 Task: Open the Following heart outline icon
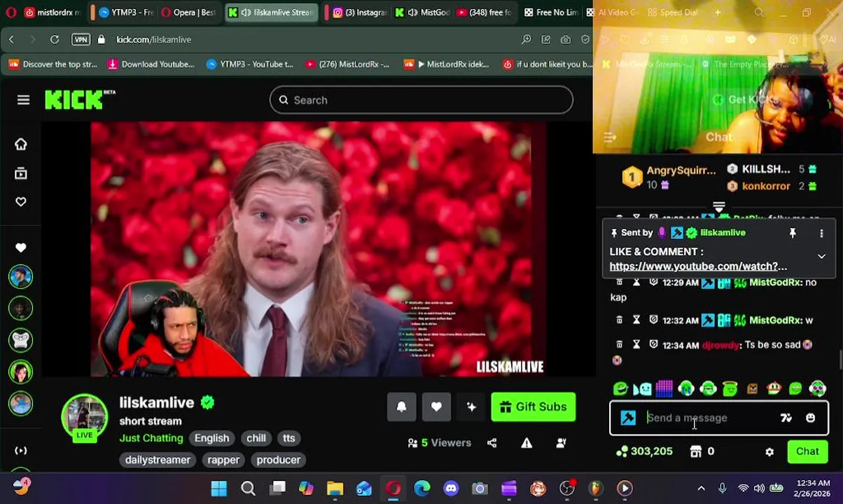click(x=21, y=202)
